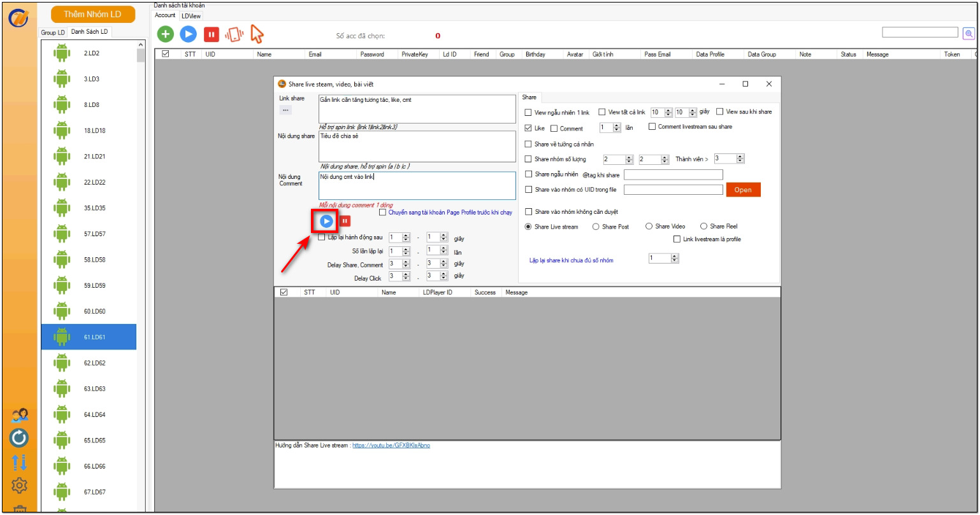Check Link livestream là profile checkbox

[x=677, y=239]
